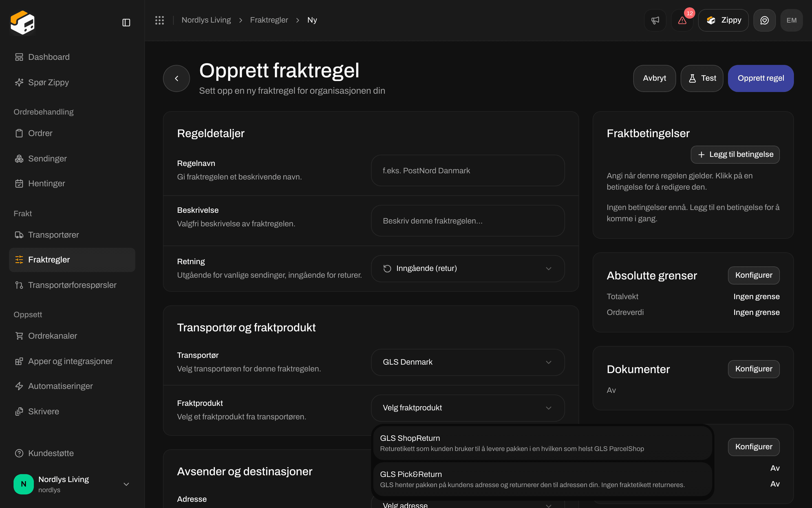Click the Regelnavn input field
The width and height of the screenshot is (812, 508).
coord(468,170)
